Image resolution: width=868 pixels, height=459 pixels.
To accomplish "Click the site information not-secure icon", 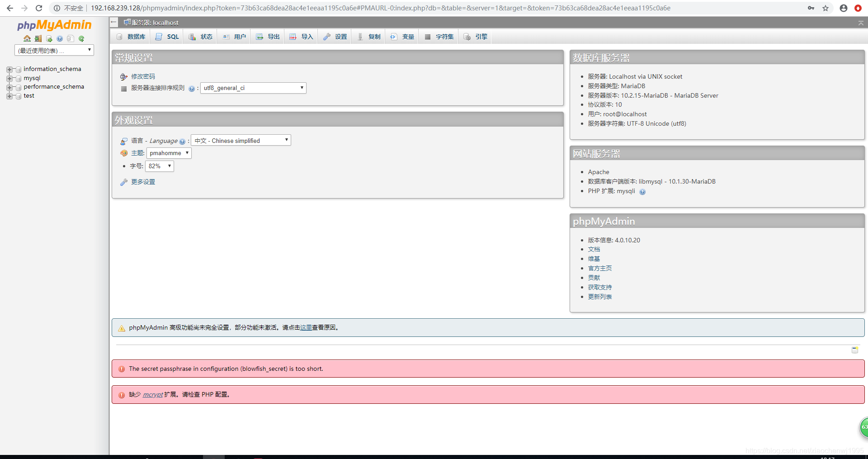I will point(57,8).
